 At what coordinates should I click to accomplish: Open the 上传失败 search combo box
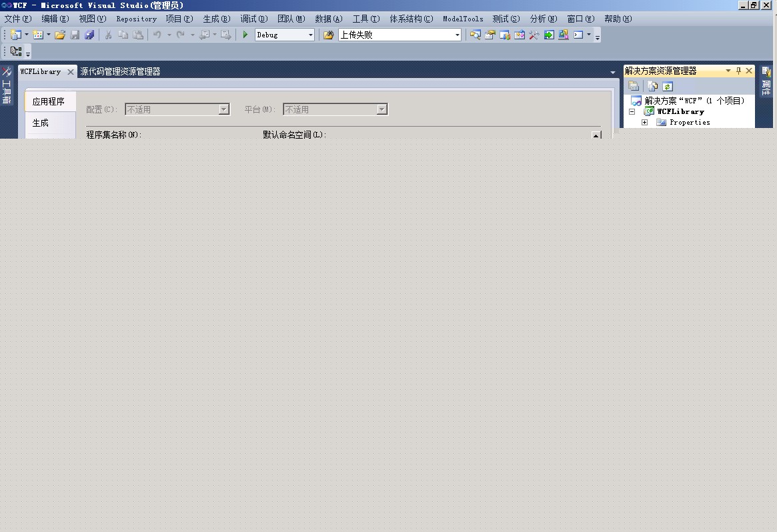pos(400,35)
